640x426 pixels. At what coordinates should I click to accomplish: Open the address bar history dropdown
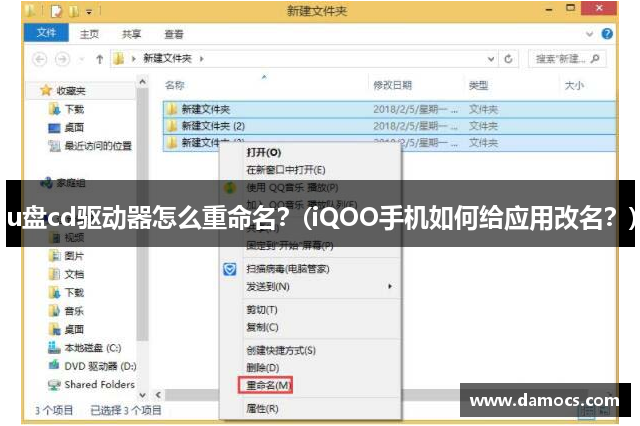pos(491,59)
